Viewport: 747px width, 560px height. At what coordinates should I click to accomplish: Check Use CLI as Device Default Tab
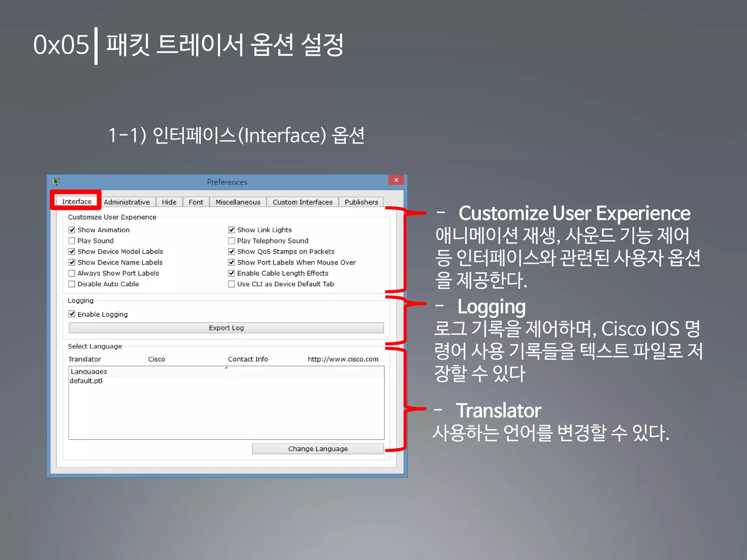pyautogui.click(x=231, y=284)
